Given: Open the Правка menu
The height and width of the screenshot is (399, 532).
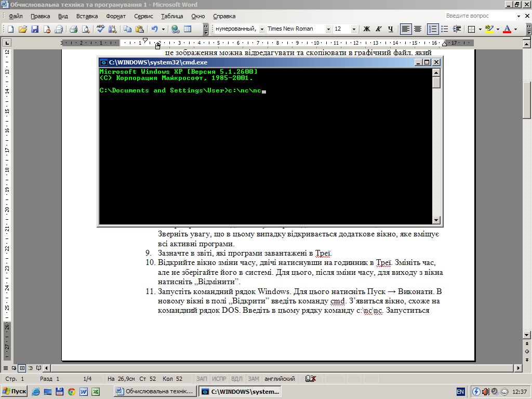Looking at the screenshot, I should pos(40,16).
